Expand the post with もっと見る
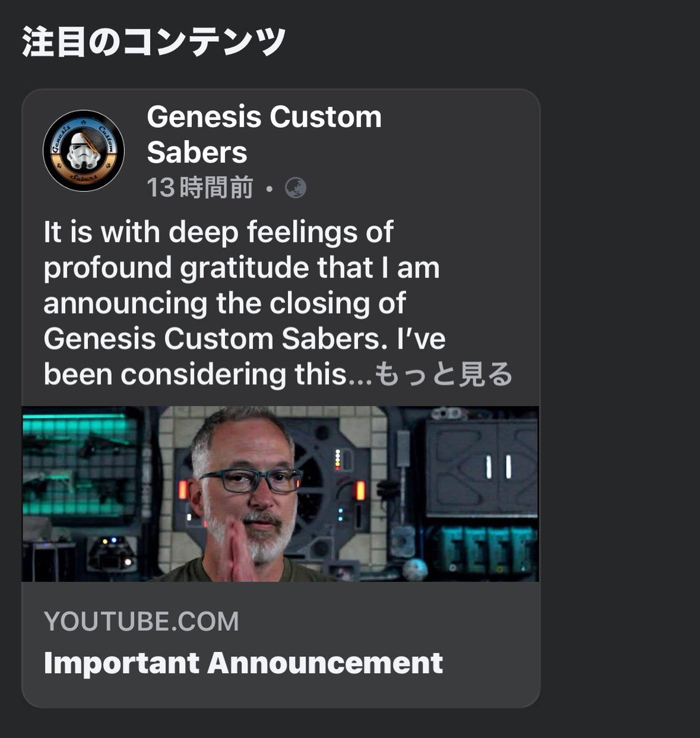The width and height of the screenshot is (700, 738). click(x=443, y=374)
